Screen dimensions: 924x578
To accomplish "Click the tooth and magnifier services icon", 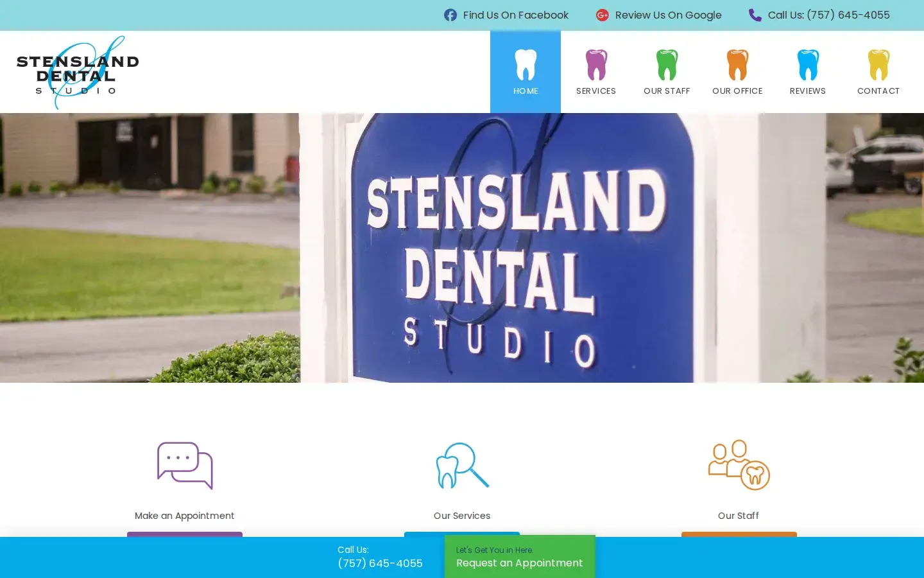I will pyautogui.click(x=462, y=466).
